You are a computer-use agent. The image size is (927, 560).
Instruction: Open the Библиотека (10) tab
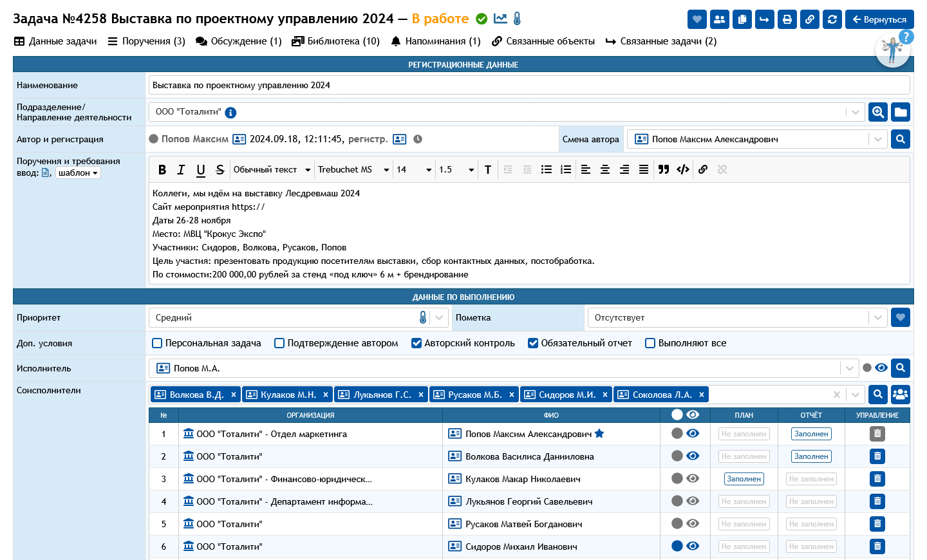[335, 41]
